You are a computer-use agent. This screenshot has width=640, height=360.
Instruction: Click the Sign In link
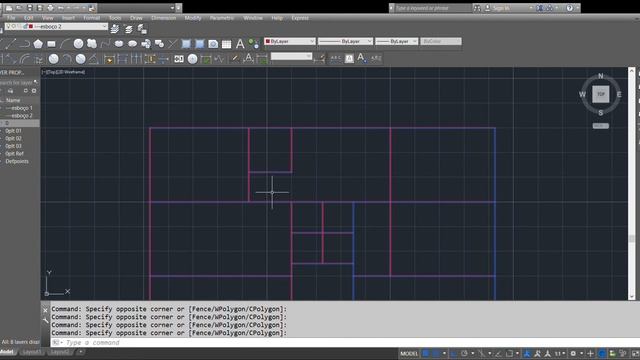click(x=502, y=8)
